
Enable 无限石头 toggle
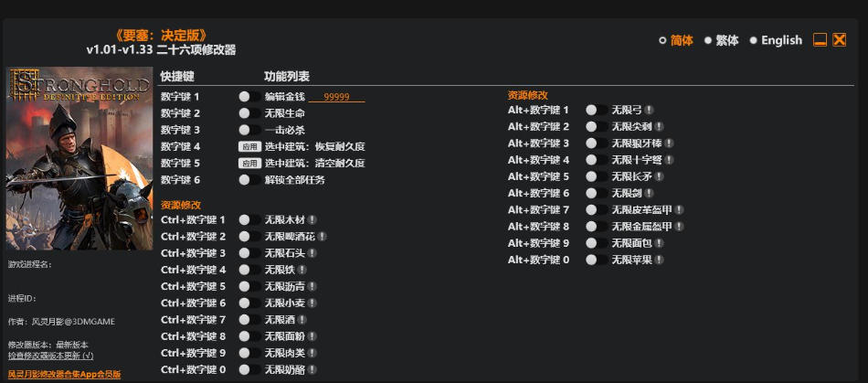pos(249,253)
